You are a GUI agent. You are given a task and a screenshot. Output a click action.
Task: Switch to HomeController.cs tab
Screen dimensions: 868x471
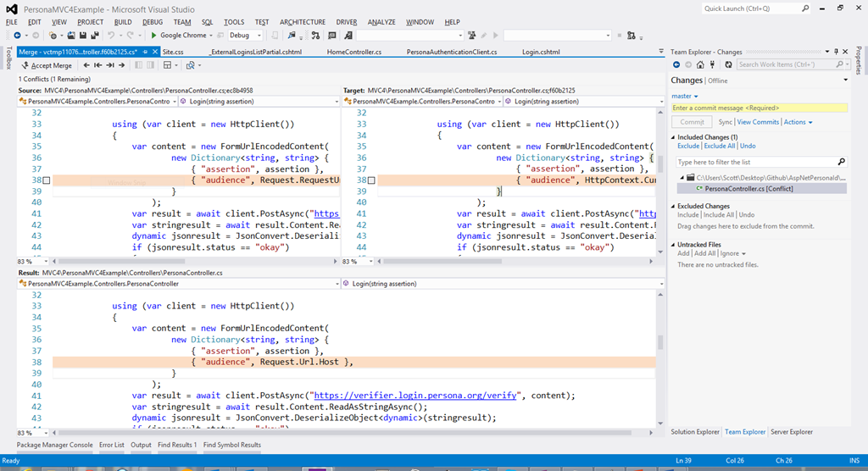pos(353,52)
